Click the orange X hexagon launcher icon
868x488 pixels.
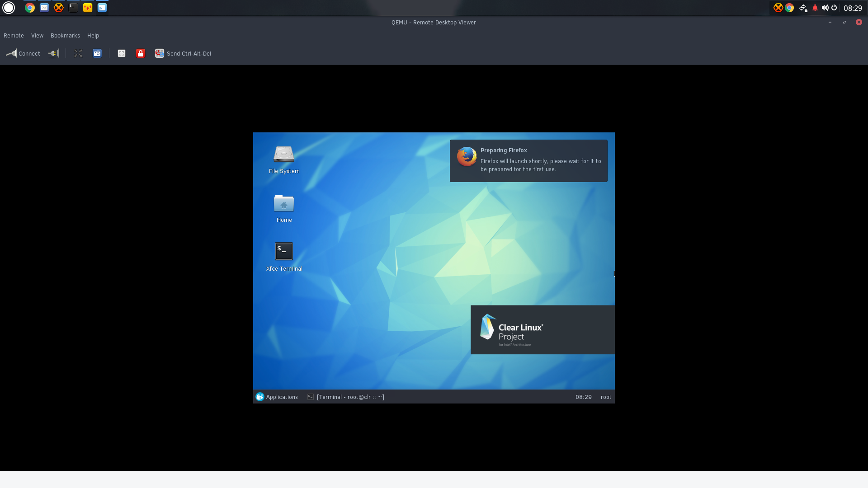click(x=59, y=8)
